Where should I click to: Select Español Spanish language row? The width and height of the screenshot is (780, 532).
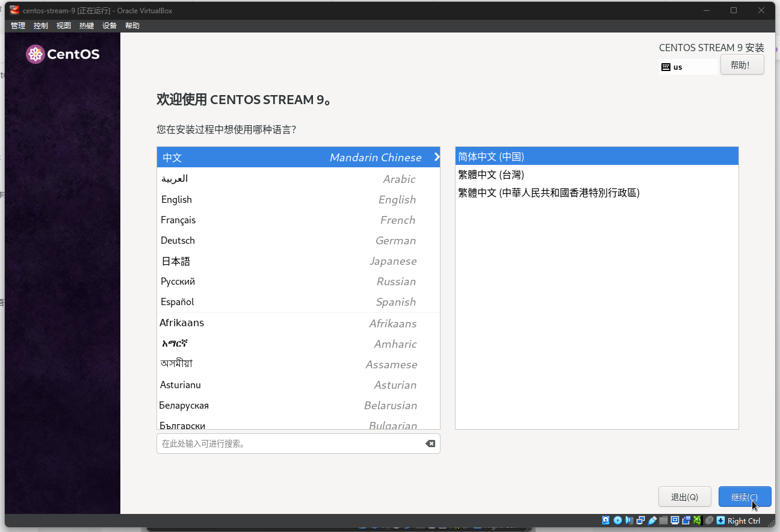point(299,302)
